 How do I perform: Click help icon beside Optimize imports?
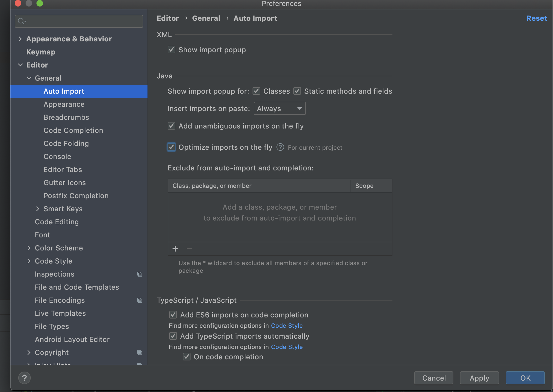(x=280, y=147)
